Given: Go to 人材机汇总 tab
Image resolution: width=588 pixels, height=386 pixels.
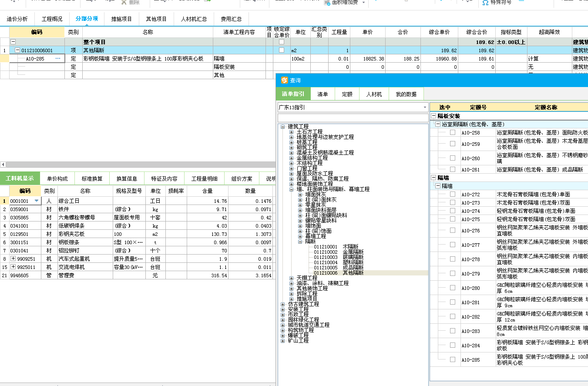Looking at the screenshot, I should (194, 19).
